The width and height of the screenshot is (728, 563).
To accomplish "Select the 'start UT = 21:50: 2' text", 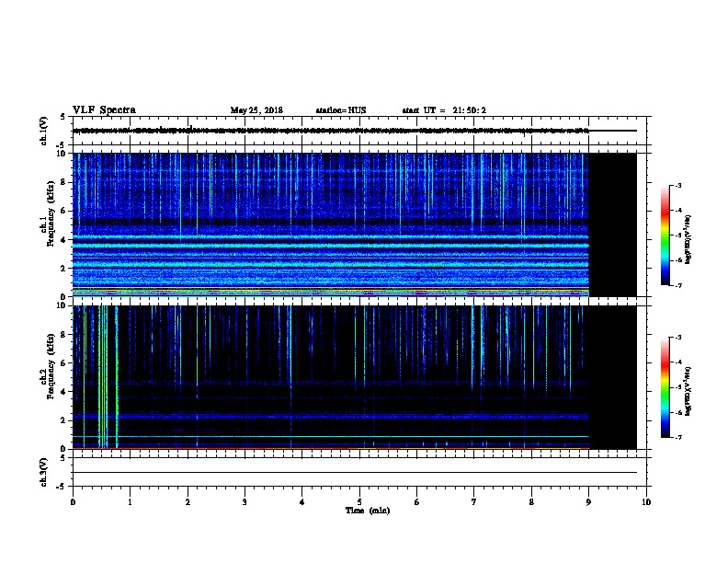I will point(444,110).
